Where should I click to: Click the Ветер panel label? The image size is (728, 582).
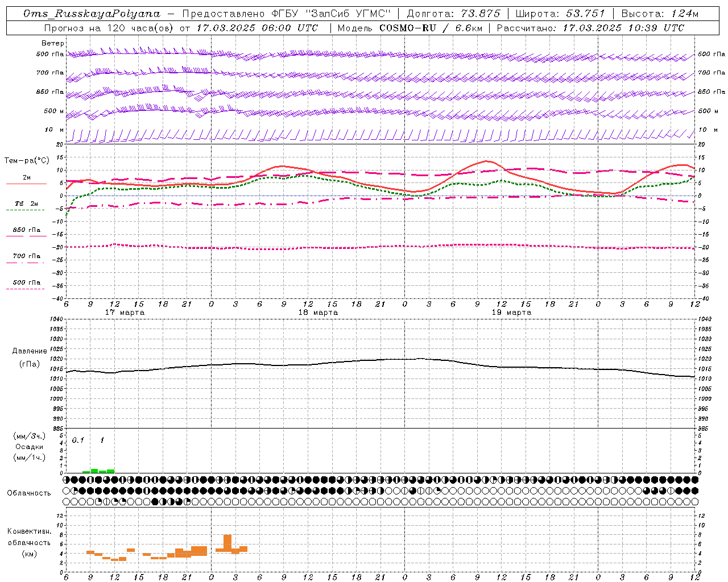(53, 43)
